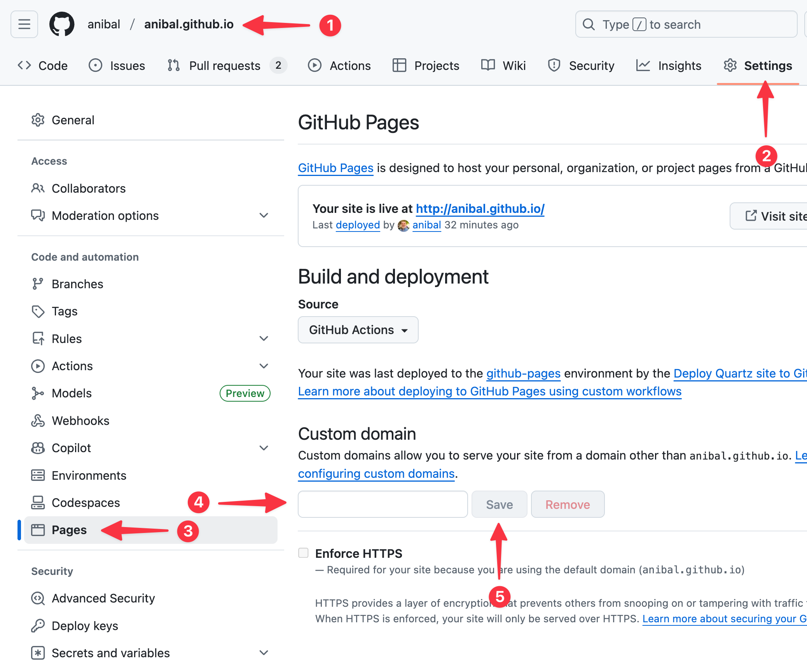
Task: Click the Deploy keys key icon
Action: 38,626
